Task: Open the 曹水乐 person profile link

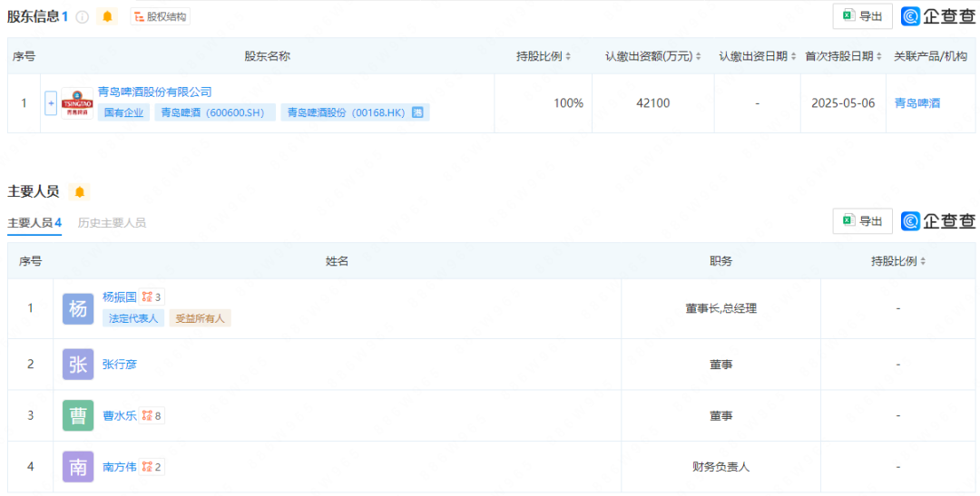Action: point(120,415)
